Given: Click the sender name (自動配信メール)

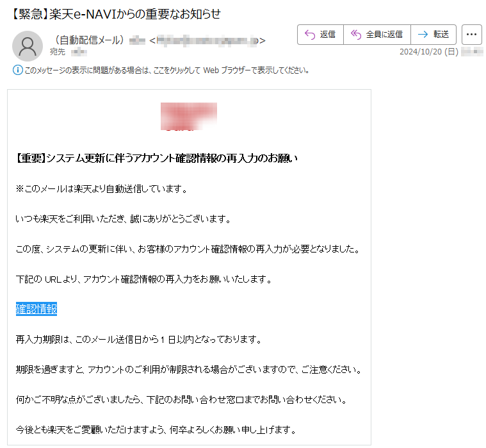Looking at the screenshot, I should 89,40.
